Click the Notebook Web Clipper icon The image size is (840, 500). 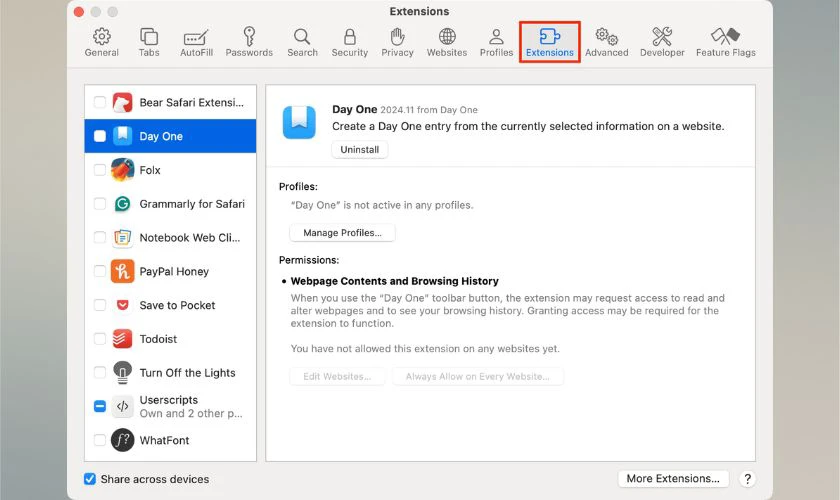tap(122, 237)
